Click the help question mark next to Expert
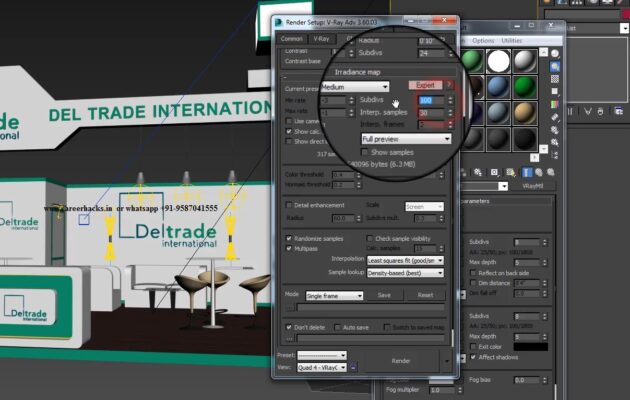This screenshot has width=630, height=400. point(449,86)
